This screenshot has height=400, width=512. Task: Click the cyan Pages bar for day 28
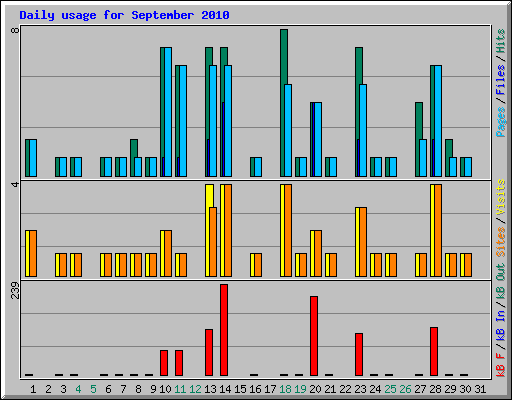438,121
